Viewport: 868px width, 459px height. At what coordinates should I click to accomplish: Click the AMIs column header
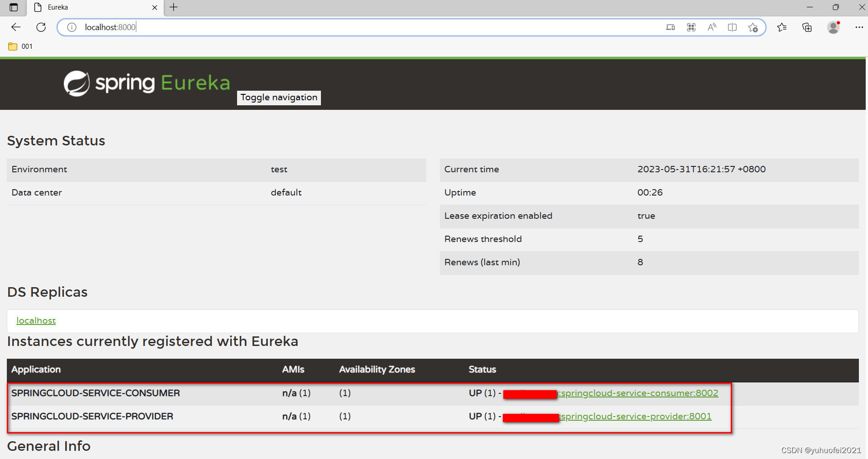(x=293, y=369)
